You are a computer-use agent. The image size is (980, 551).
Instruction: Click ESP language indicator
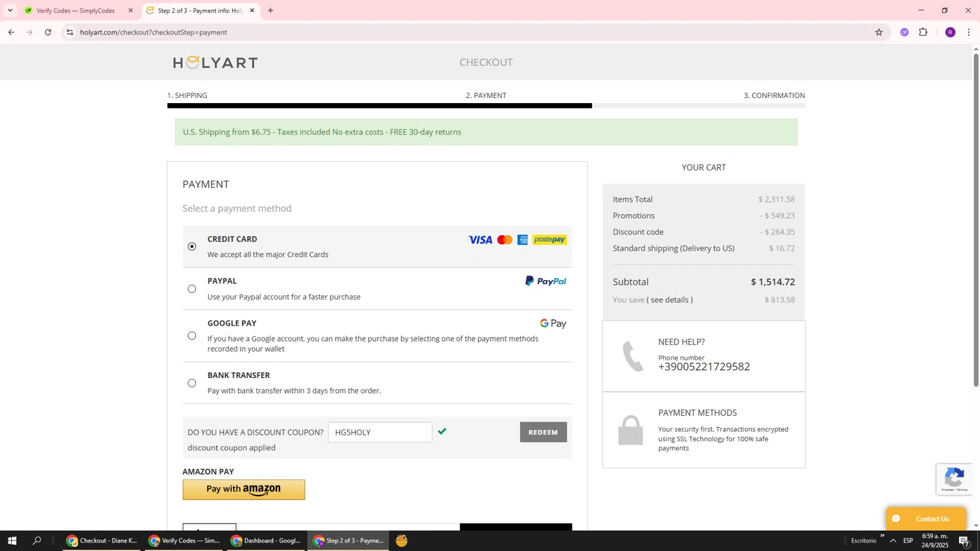908,541
